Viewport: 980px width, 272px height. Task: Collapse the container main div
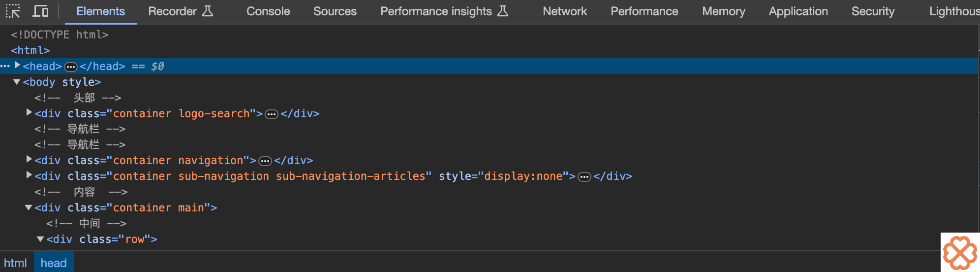pyautogui.click(x=29, y=207)
